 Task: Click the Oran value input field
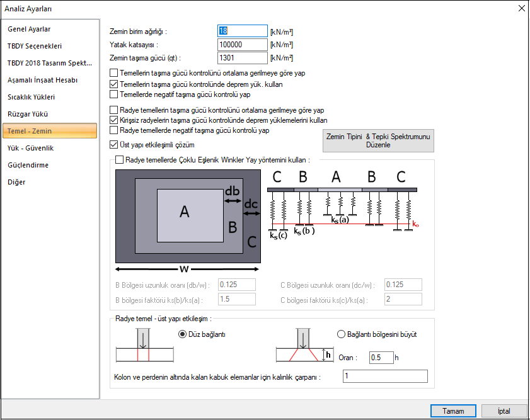point(381,357)
